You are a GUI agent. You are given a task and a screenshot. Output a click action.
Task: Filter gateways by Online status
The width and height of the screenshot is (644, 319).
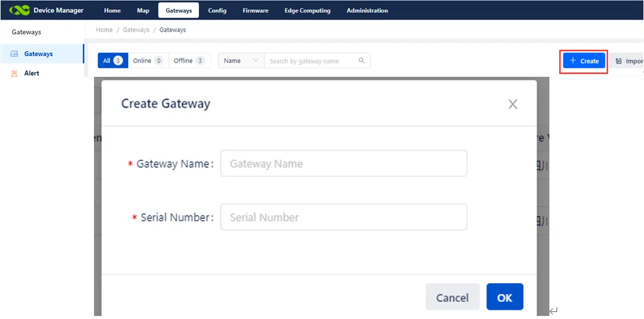point(148,60)
